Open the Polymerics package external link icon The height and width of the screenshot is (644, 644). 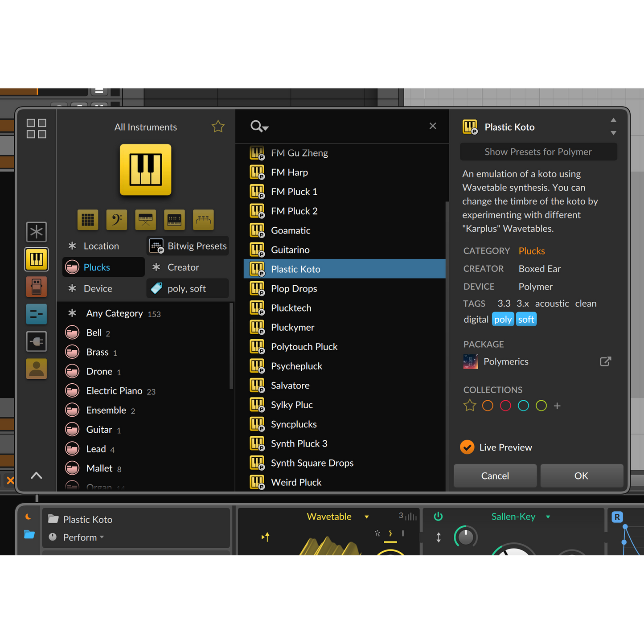(x=605, y=361)
